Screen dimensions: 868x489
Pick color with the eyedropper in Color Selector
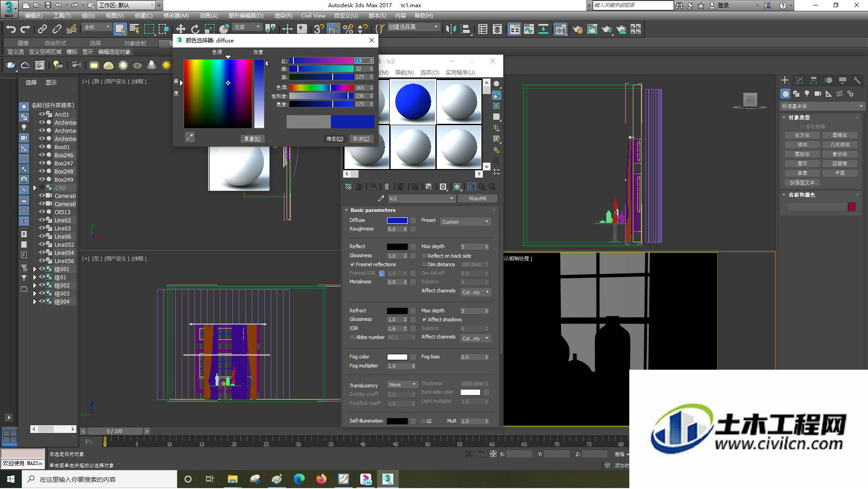pyautogui.click(x=190, y=137)
